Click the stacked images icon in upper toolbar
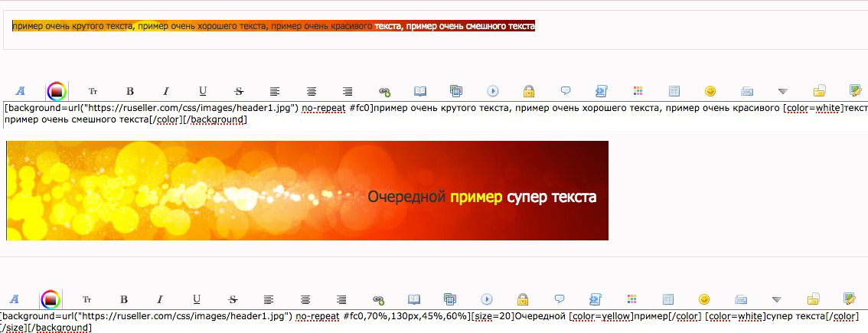Viewport: 868px width, 333px height. coord(456,91)
